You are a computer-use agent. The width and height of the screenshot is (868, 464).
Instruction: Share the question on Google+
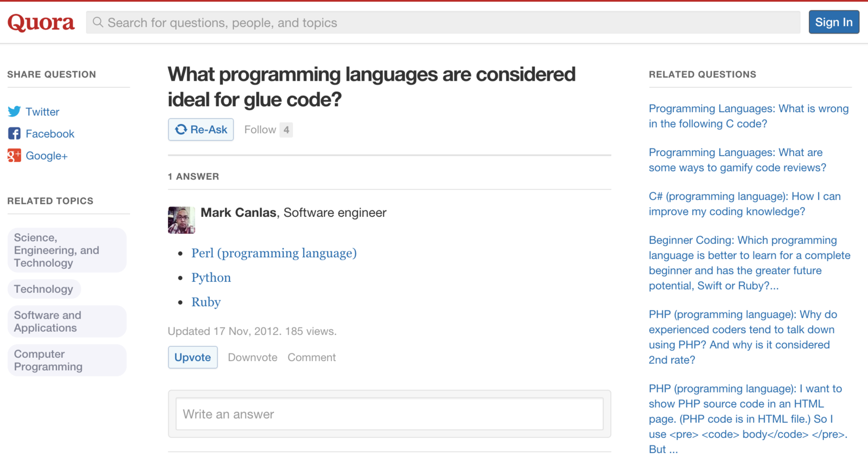click(x=47, y=156)
